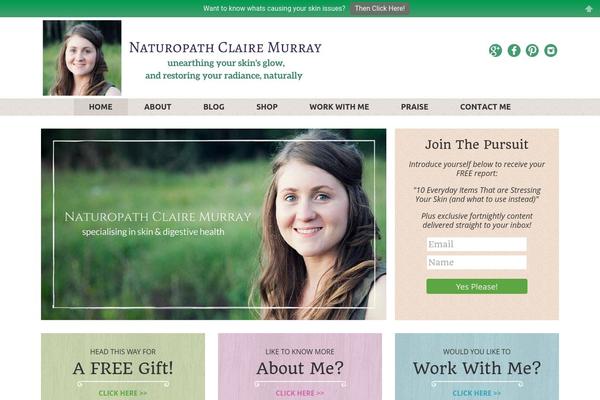Screen dimensions: 600x400
Task: Click the 'A FREE Gift!' green banner
Action: [x=123, y=367]
